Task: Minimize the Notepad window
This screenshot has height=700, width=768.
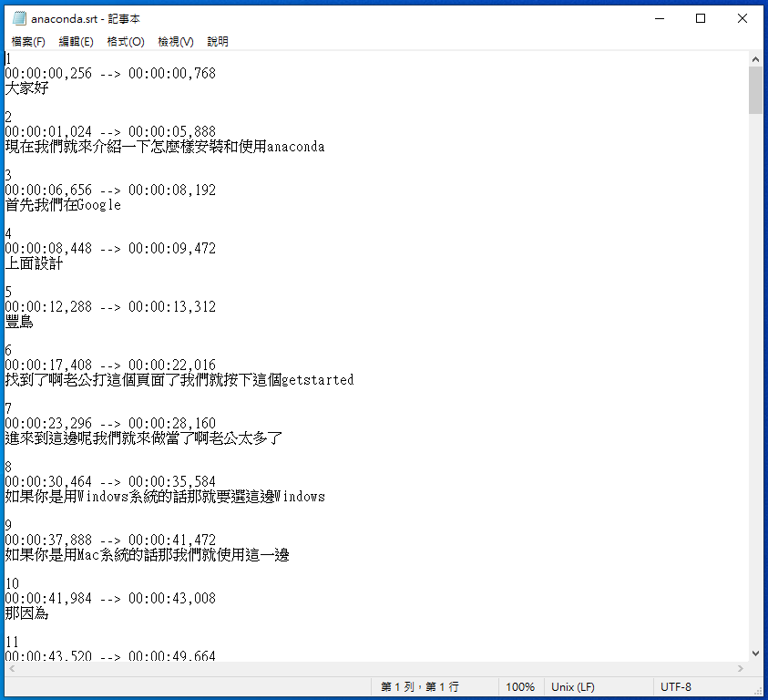Action: tap(660, 18)
